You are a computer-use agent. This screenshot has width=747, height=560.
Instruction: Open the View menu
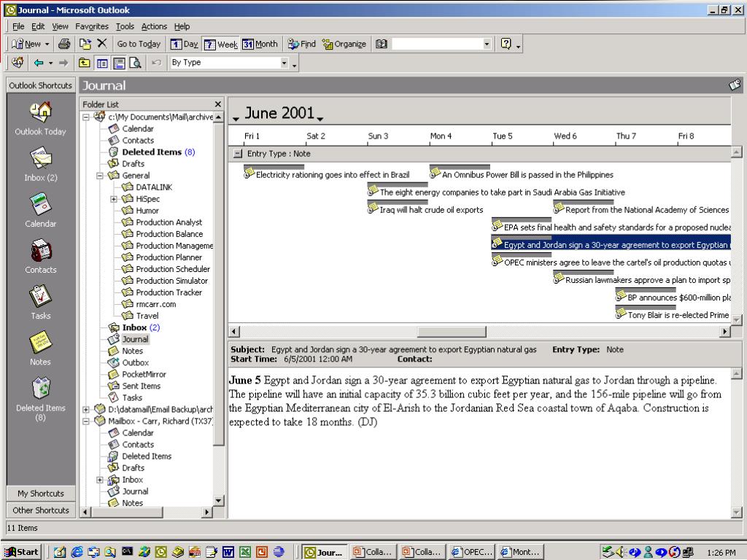tap(60, 27)
